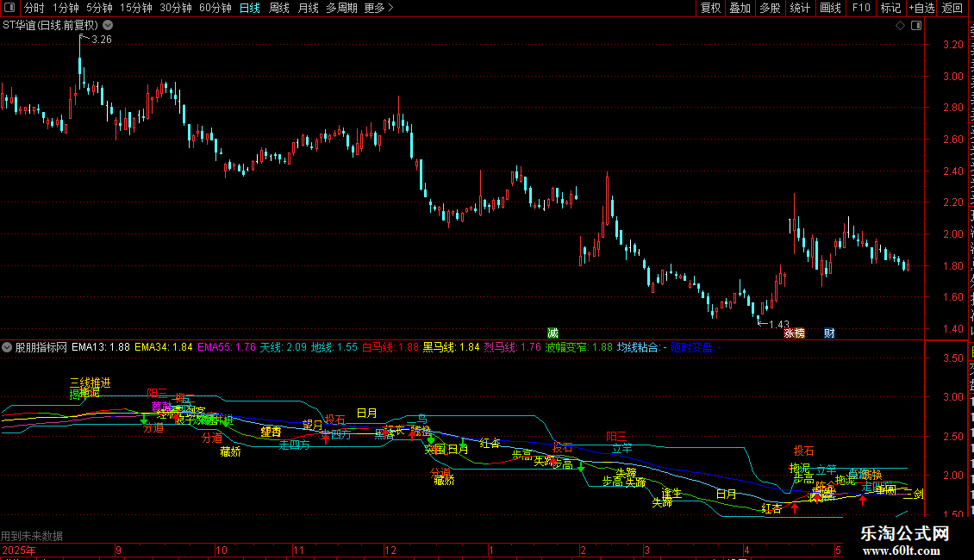The image size is (974, 560).
Task: Click the 黑马线: 1.84 label
Action: tap(451, 347)
